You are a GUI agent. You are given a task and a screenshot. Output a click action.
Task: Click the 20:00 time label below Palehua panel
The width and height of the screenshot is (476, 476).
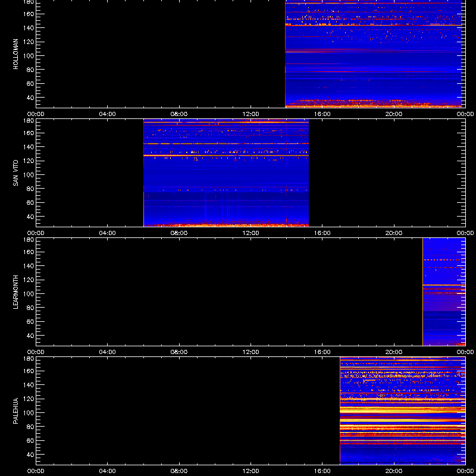[x=394, y=471]
